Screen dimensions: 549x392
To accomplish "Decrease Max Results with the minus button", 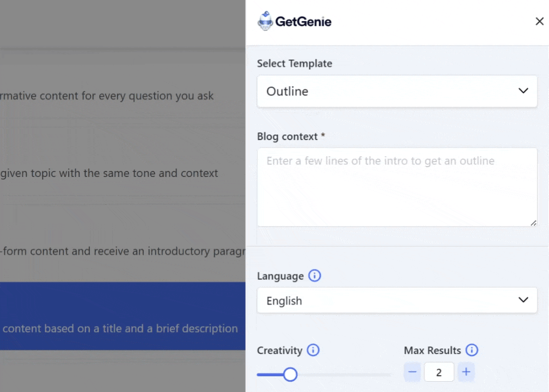I will pyautogui.click(x=412, y=372).
